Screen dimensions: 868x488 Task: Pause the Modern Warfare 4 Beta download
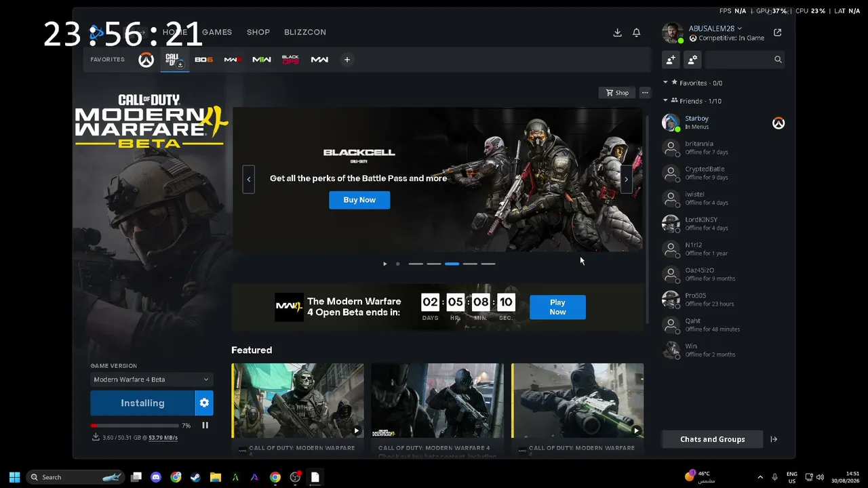click(205, 426)
